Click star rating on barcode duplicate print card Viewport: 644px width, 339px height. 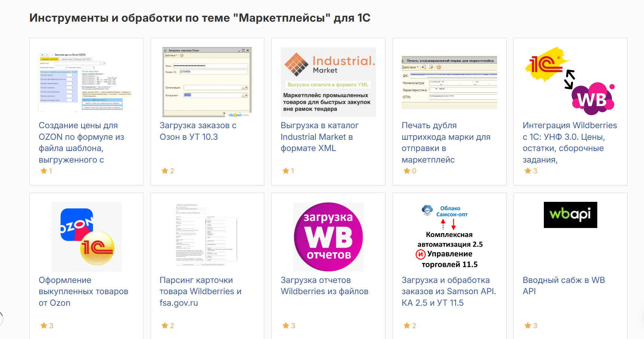click(410, 171)
